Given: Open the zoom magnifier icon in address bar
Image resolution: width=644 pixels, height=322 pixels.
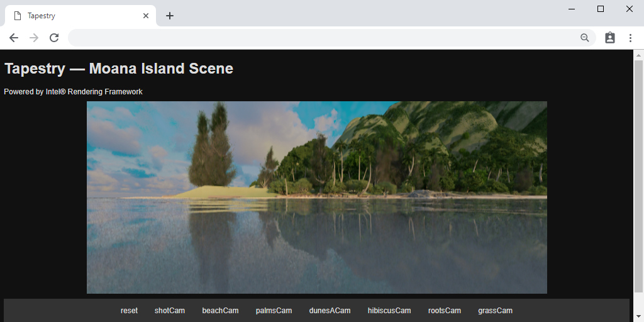Looking at the screenshot, I should pyautogui.click(x=584, y=38).
